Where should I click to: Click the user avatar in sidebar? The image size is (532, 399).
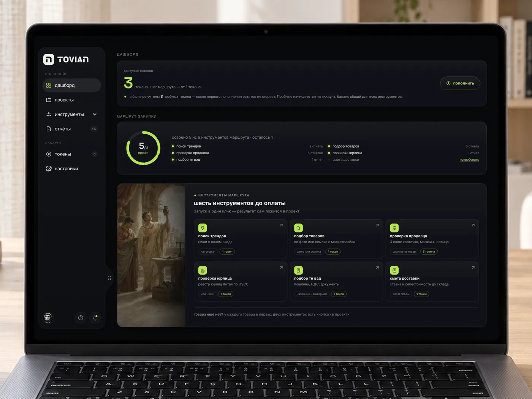click(48, 317)
